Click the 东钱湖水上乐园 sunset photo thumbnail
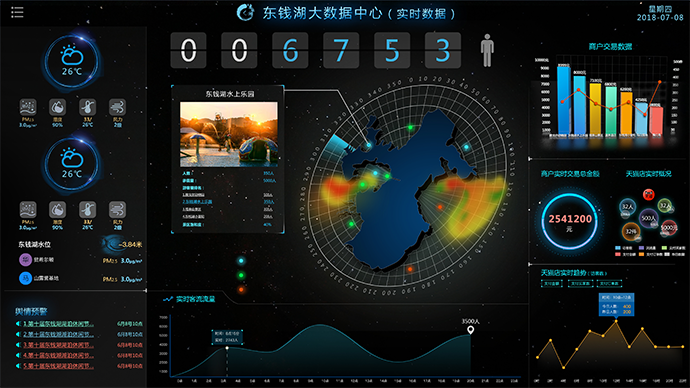Screen dimensions: 690x388 [x=229, y=134]
